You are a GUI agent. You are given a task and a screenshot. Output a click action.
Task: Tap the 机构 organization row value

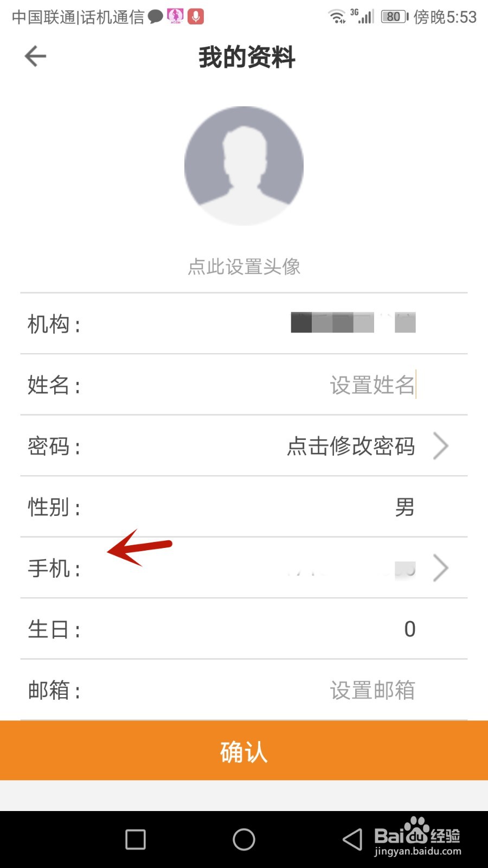pos(353,323)
